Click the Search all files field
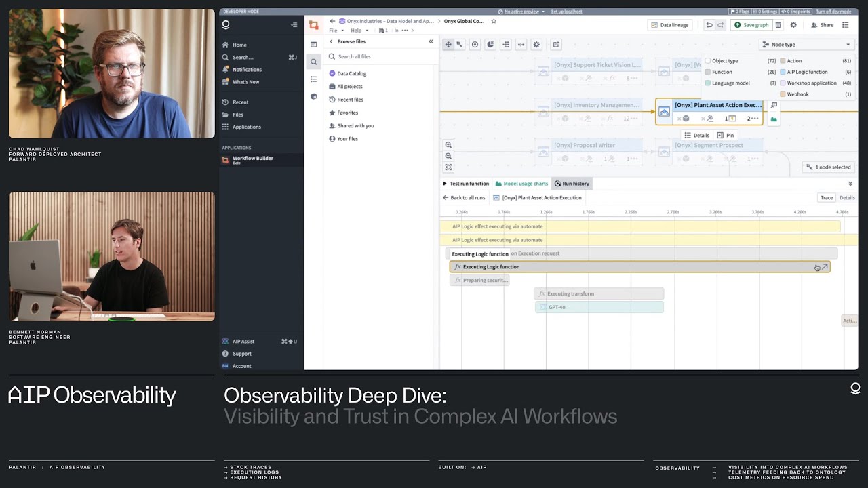The width and height of the screenshot is (868, 488). coord(380,57)
